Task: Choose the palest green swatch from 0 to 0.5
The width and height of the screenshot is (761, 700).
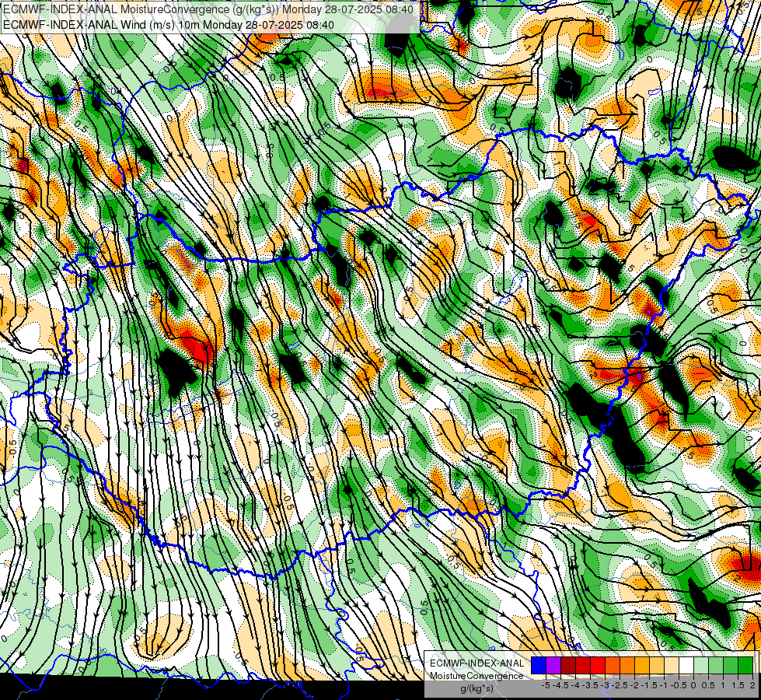Action: 701,666
